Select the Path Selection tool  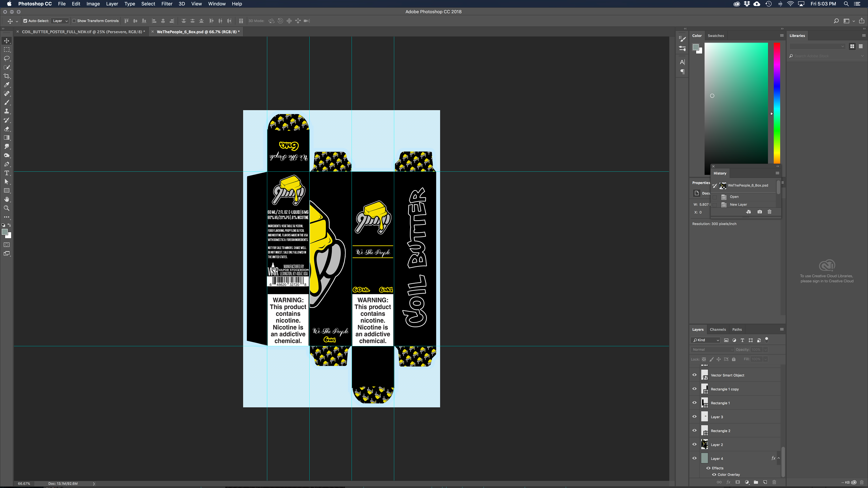(7, 182)
